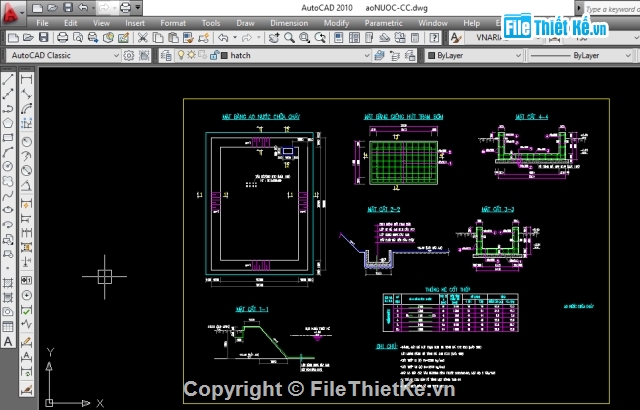This screenshot has width=640, height=410.
Task: Click the Help question mark button
Action: (434, 38)
